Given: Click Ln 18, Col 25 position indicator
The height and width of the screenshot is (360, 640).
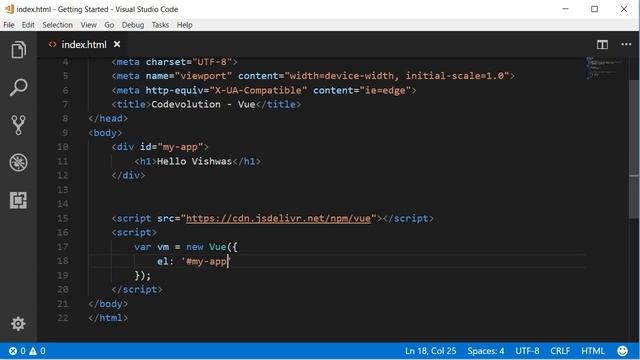Looking at the screenshot, I should tap(431, 351).
